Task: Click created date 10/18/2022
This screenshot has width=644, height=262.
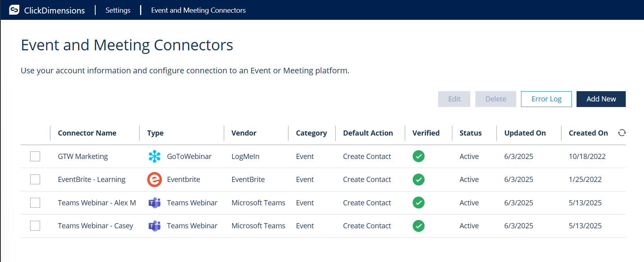Action: pyautogui.click(x=587, y=157)
